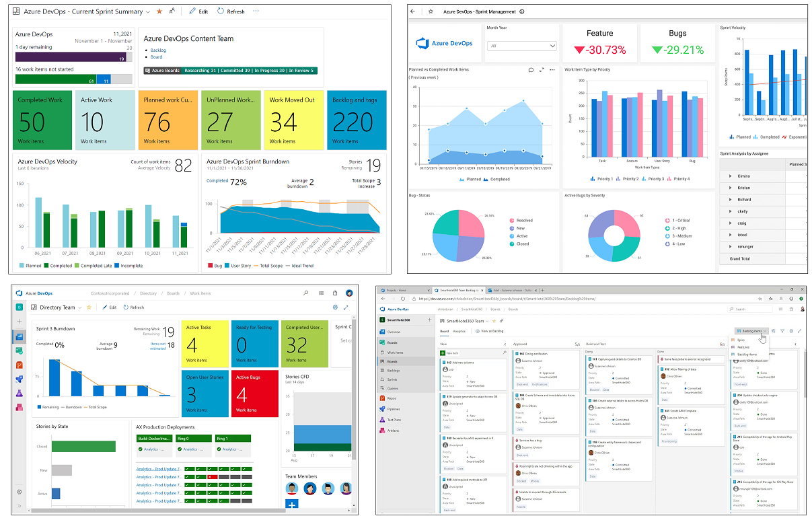Open the Backlog and tags 220 tile
812x516 pixels.
tap(357, 119)
